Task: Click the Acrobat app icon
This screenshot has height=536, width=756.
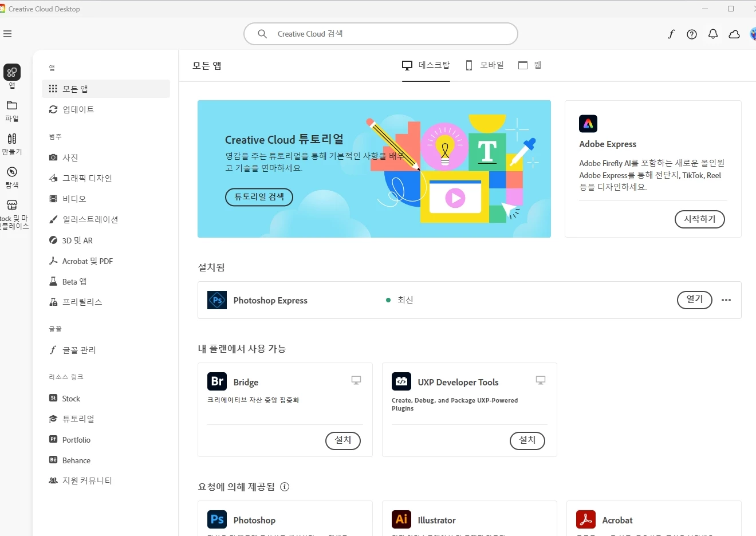Action: tap(586, 519)
